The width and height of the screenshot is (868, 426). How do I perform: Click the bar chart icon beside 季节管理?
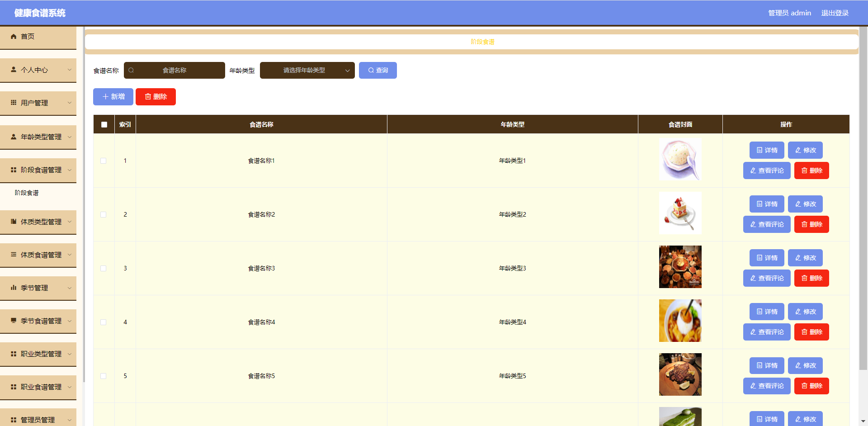[x=14, y=288]
